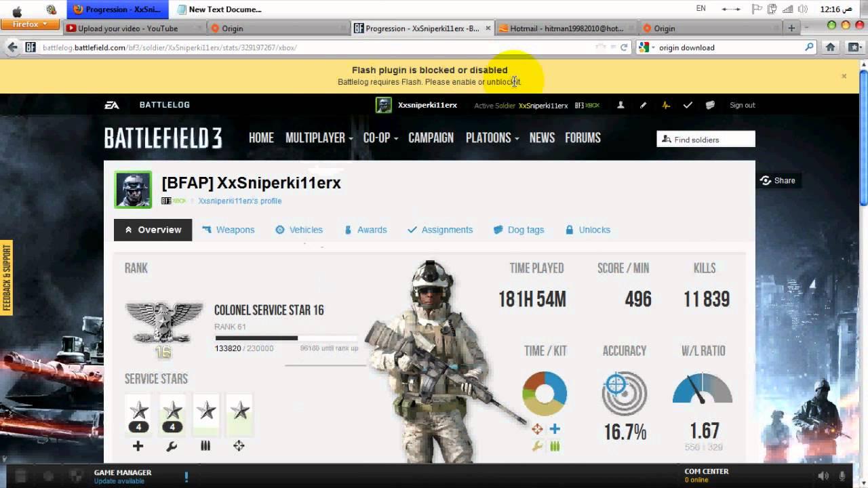
Task: Click the blue exclamation alert icon
Action: click(186, 476)
